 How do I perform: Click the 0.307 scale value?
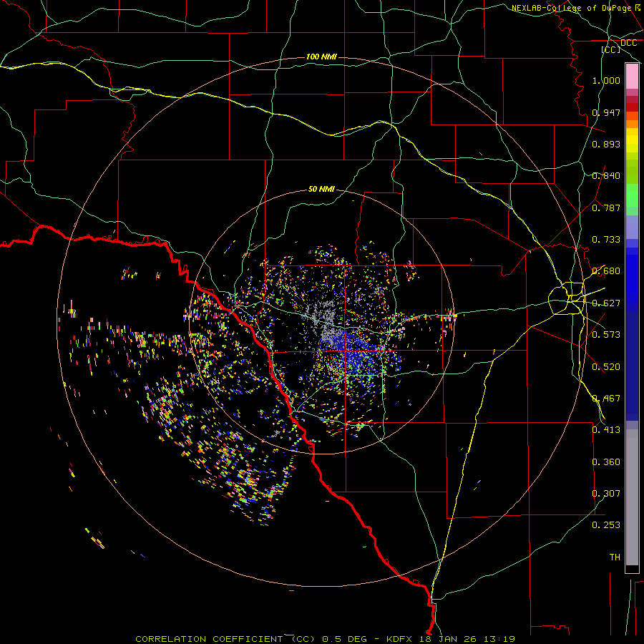point(606,494)
